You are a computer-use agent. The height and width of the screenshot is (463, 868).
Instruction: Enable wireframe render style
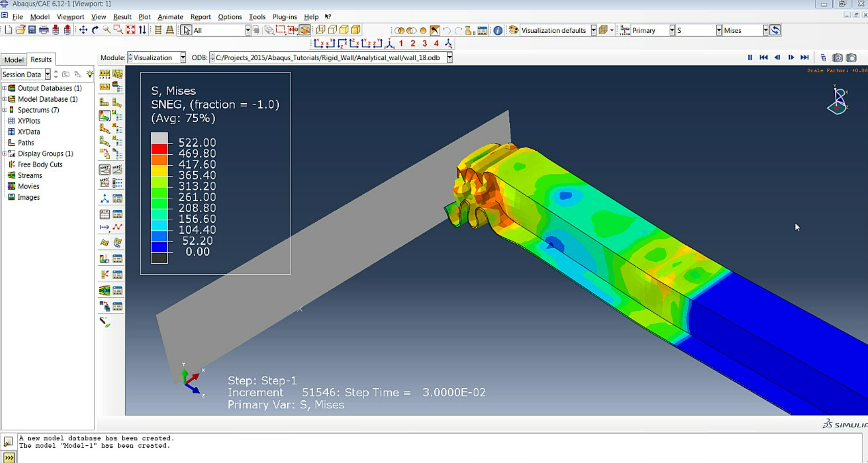[320, 30]
